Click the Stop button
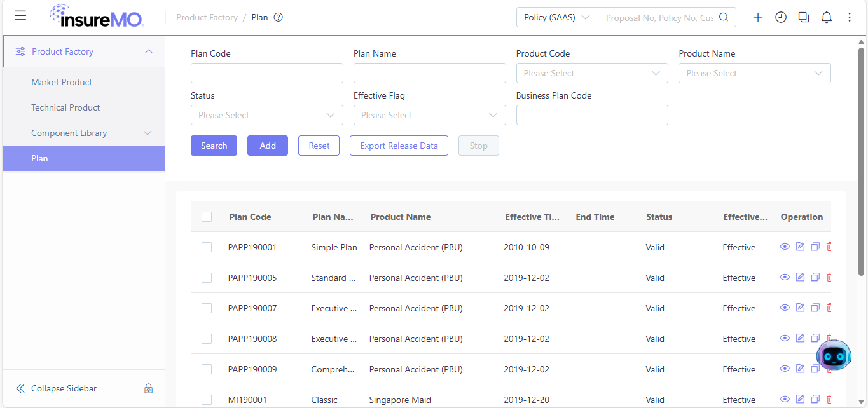 (x=479, y=146)
